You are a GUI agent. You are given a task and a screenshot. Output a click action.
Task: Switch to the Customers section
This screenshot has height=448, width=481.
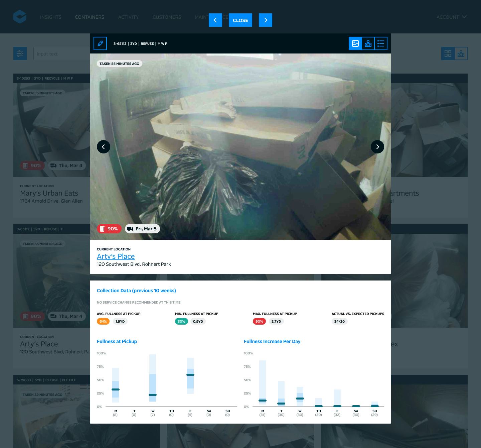(167, 17)
